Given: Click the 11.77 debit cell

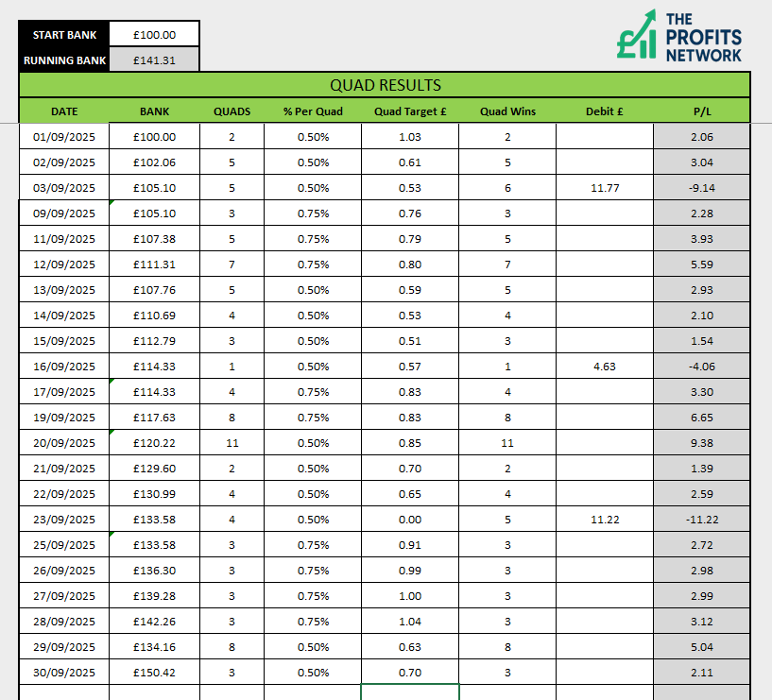Looking at the screenshot, I should [x=604, y=188].
